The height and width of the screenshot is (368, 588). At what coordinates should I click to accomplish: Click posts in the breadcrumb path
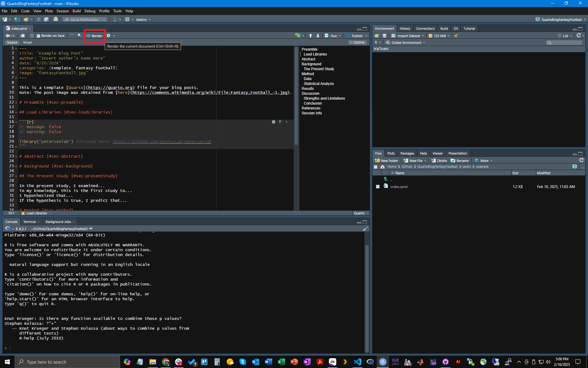click(x=467, y=167)
